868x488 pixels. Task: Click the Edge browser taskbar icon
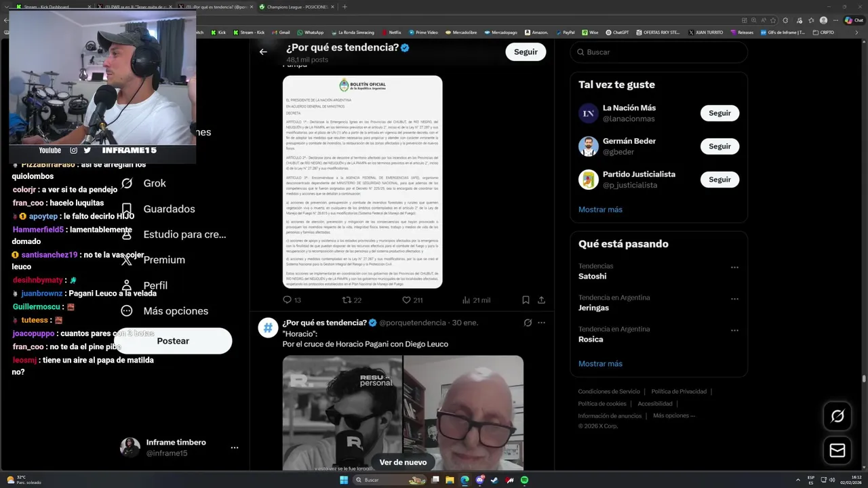(x=465, y=480)
